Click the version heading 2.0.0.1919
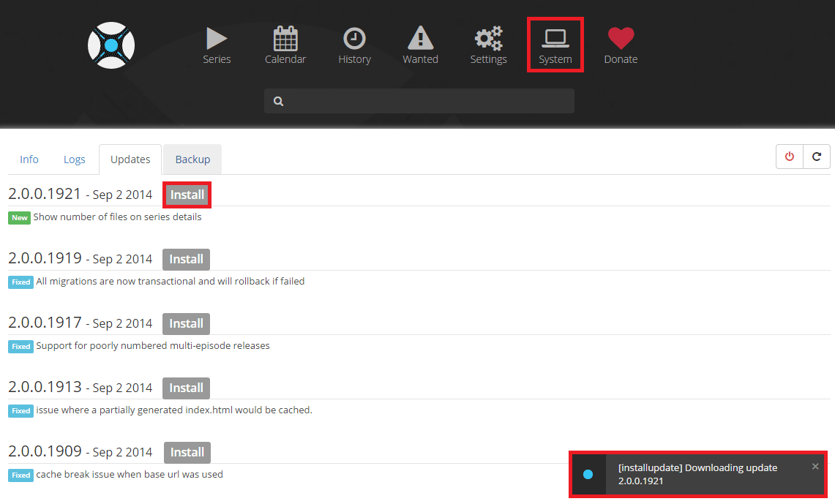Screen dimensions: 835x504 pos(45,258)
